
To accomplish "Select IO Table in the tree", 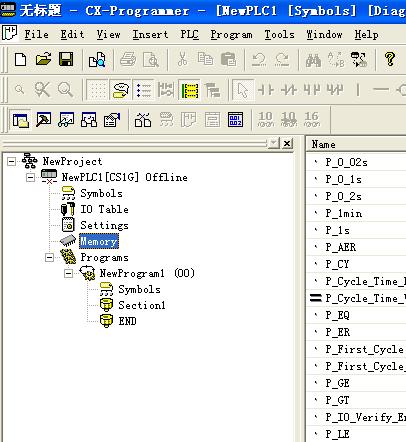I will point(104,209).
